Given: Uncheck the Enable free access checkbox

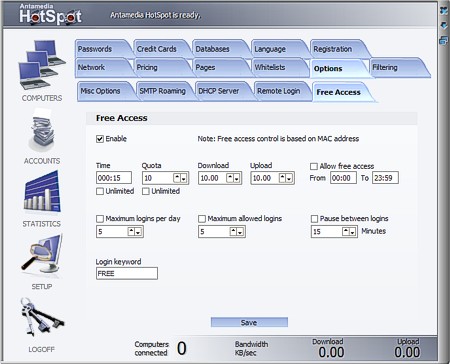Looking at the screenshot, I should pyautogui.click(x=100, y=139).
